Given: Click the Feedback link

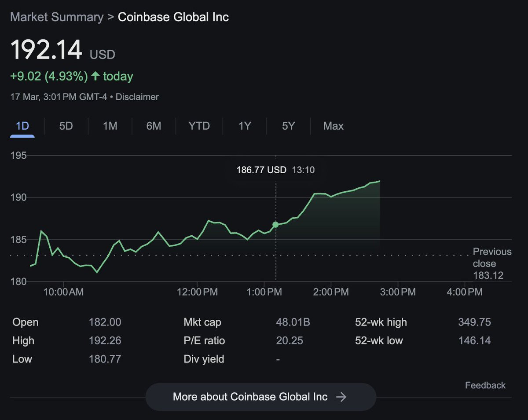Looking at the screenshot, I should 485,385.
